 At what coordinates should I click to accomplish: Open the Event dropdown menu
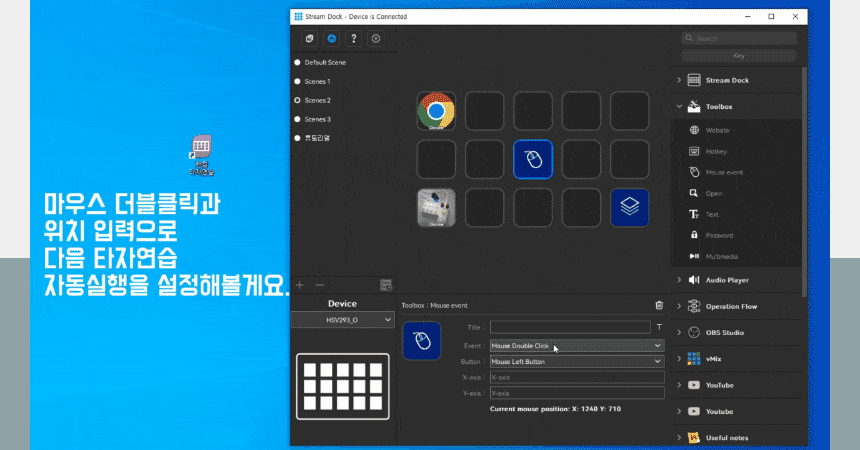(x=576, y=345)
